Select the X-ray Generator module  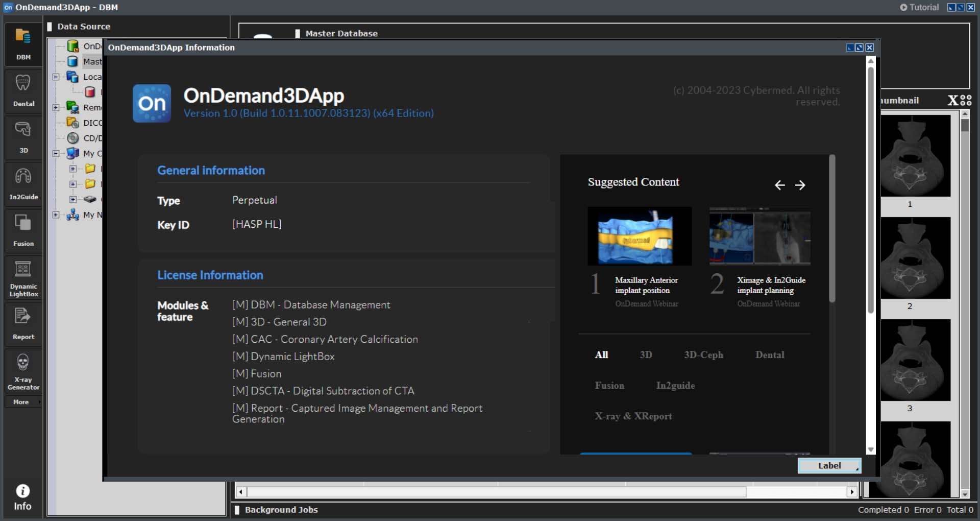[x=23, y=371]
